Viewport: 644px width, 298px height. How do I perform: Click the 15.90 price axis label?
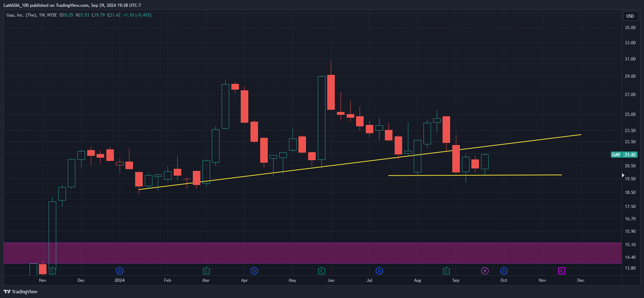pyautogui.click(x=630, y=231)
